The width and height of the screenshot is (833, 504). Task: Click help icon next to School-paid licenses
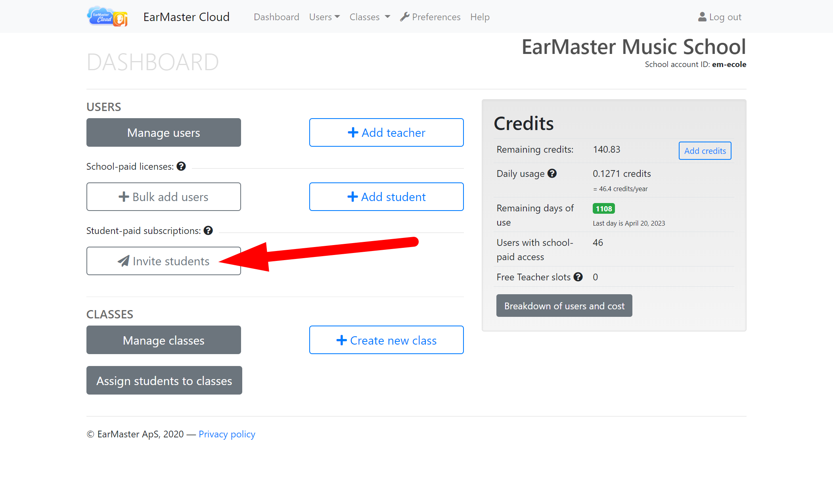tap(181, 167)
